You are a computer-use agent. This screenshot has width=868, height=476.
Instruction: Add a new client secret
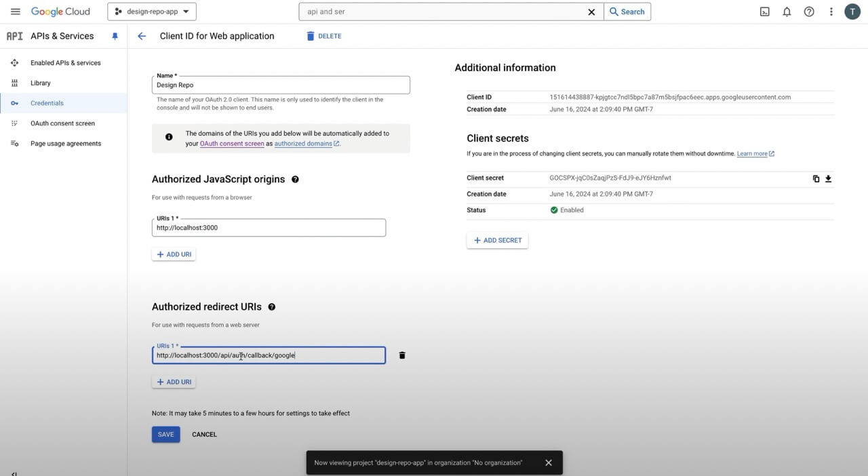(x=497, y=240)
